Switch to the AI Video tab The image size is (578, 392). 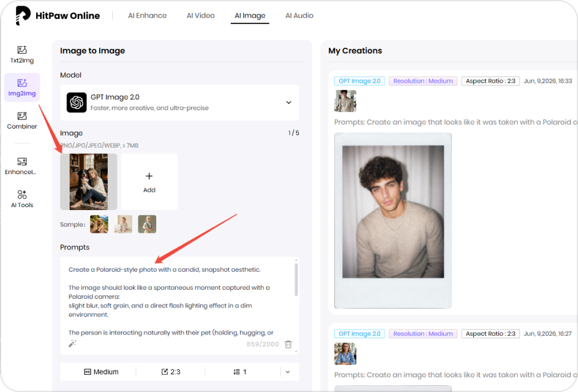[201, 15]
